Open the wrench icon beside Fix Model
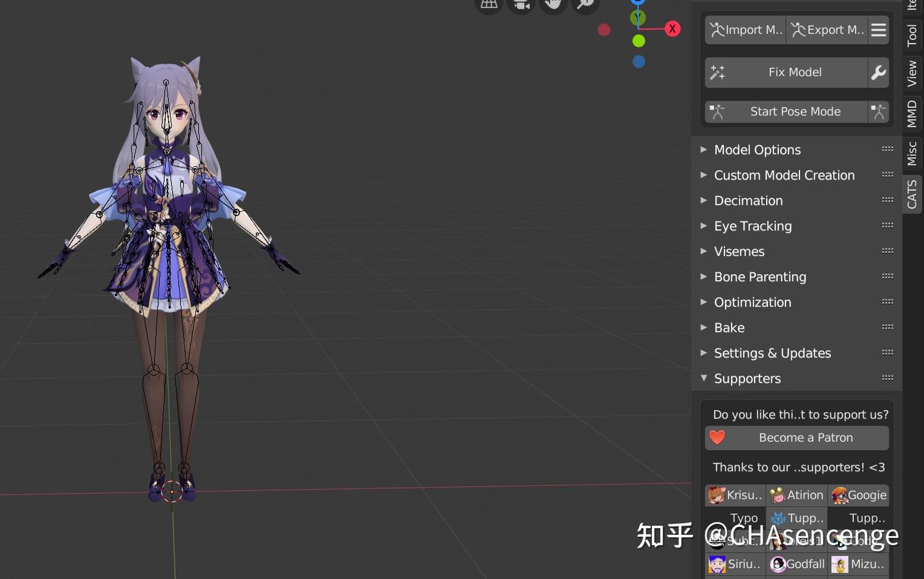This screenshot has width=924, height=579. [x=877, y=73]
